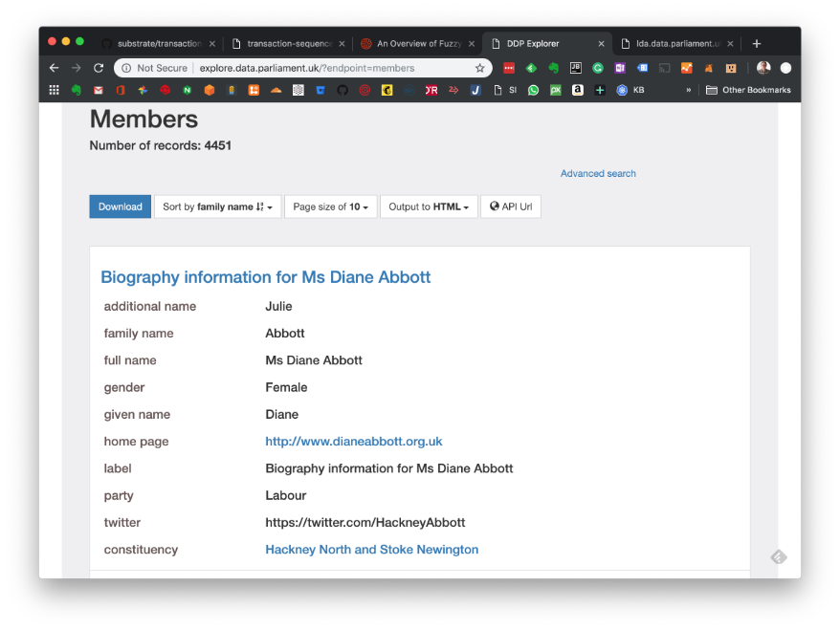Click the bookmark star in the address bar
The image size is (840, 630).
pyautogui.click(x=480, y=68)
